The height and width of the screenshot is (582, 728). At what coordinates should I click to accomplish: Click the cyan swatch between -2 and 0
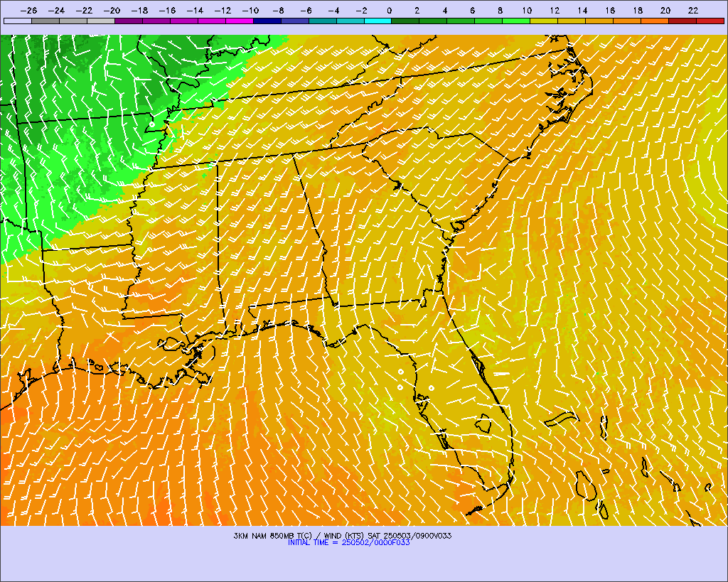[378, 21]
